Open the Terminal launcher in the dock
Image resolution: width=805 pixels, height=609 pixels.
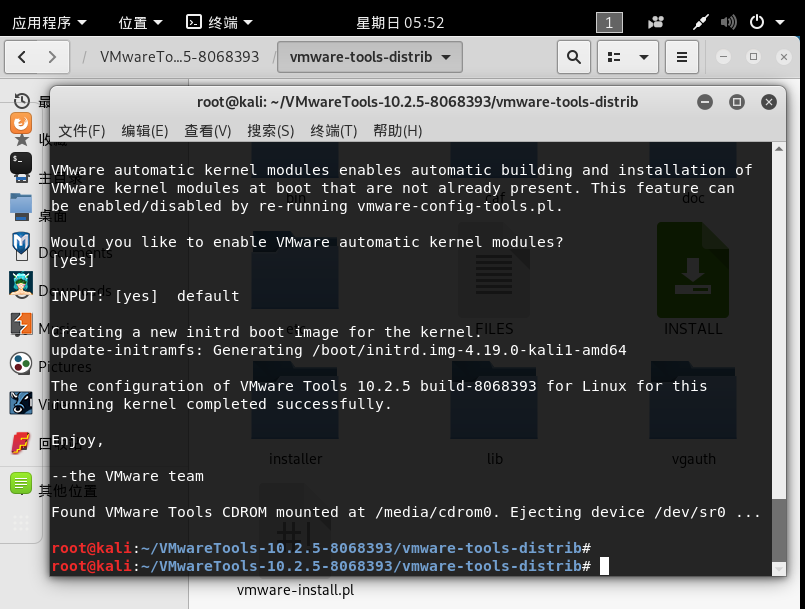(21, 163)
